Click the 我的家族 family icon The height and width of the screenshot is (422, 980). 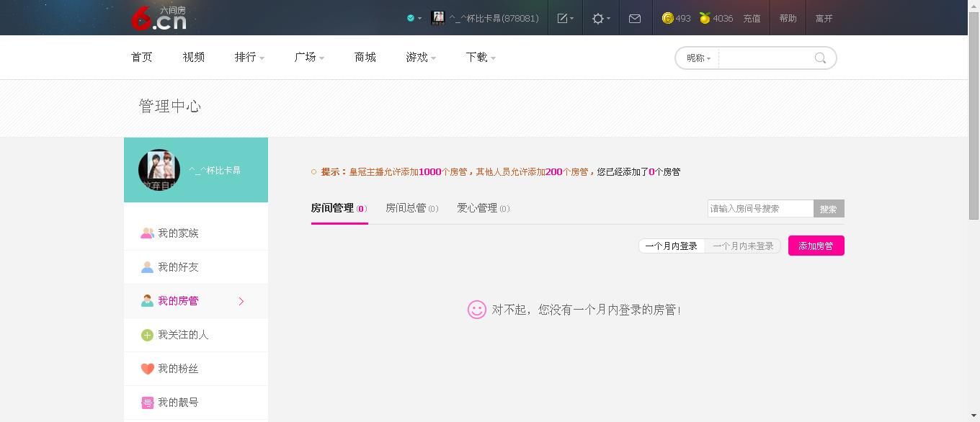pos(147,233)
